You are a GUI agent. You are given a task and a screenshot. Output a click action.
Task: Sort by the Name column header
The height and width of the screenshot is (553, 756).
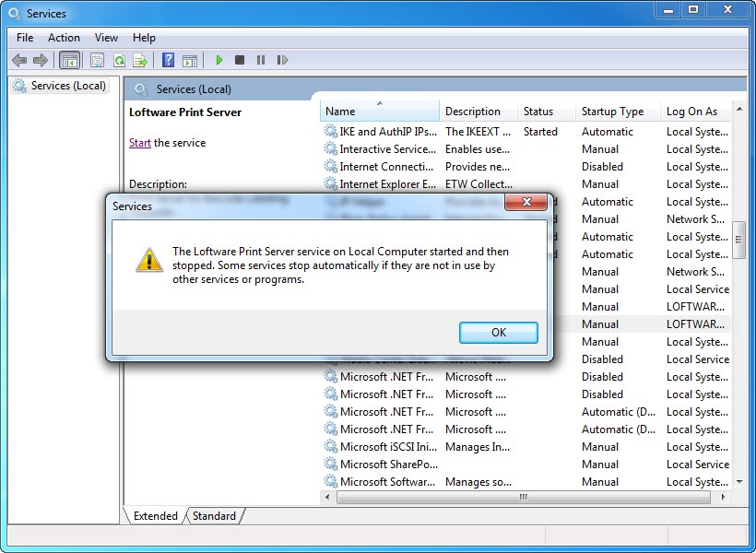tap(380, 112)
